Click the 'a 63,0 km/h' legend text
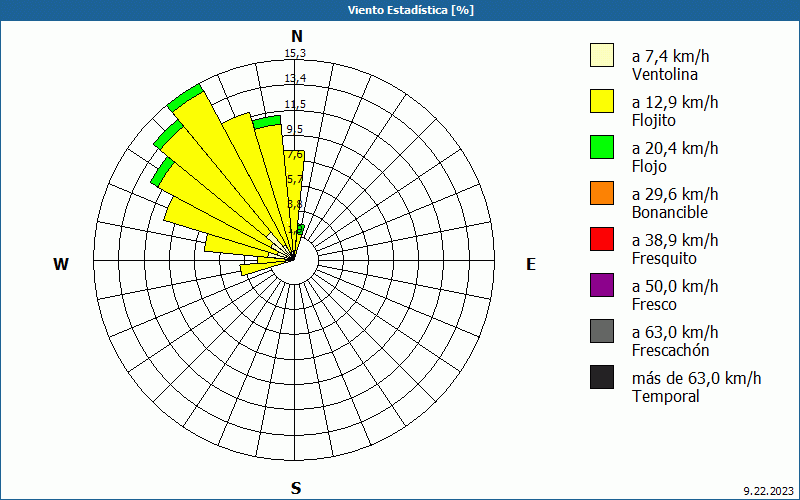The width and height of the screenshot is (800, 500). 675,332
